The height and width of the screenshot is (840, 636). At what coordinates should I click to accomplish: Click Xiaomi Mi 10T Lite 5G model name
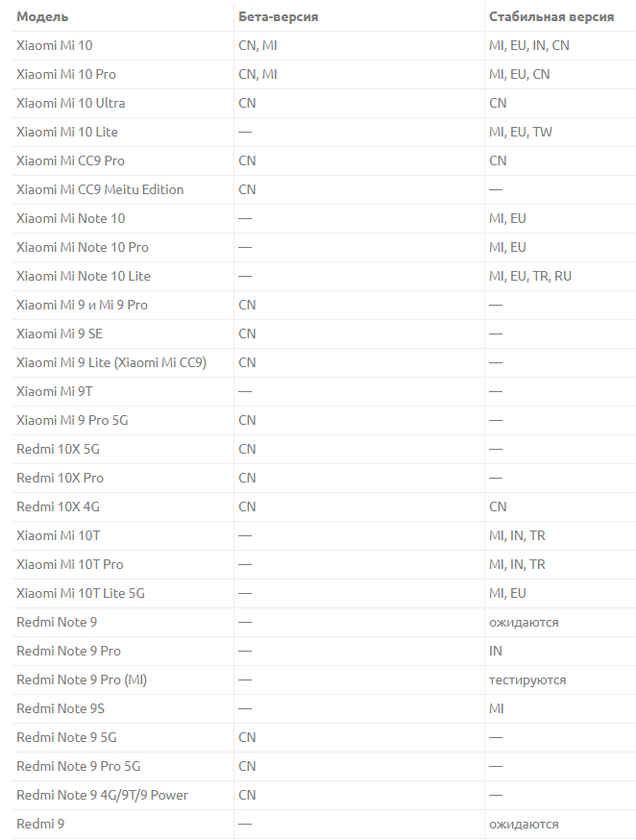pos(81,593)
